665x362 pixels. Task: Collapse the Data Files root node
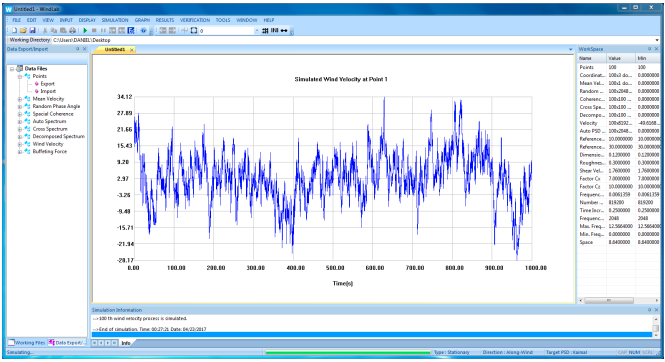coord(12,69)
